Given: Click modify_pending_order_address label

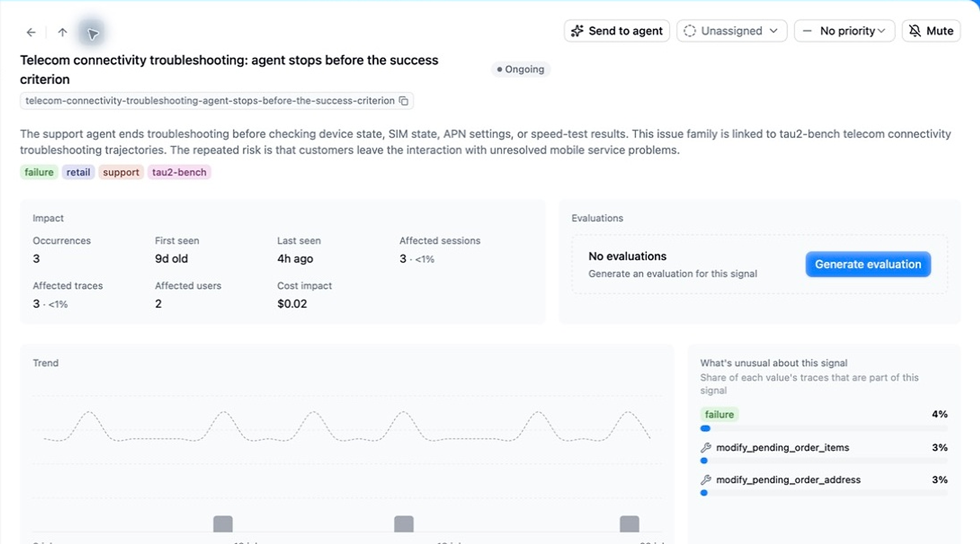Looking at the screenshot, I should [x=788, y=480].
